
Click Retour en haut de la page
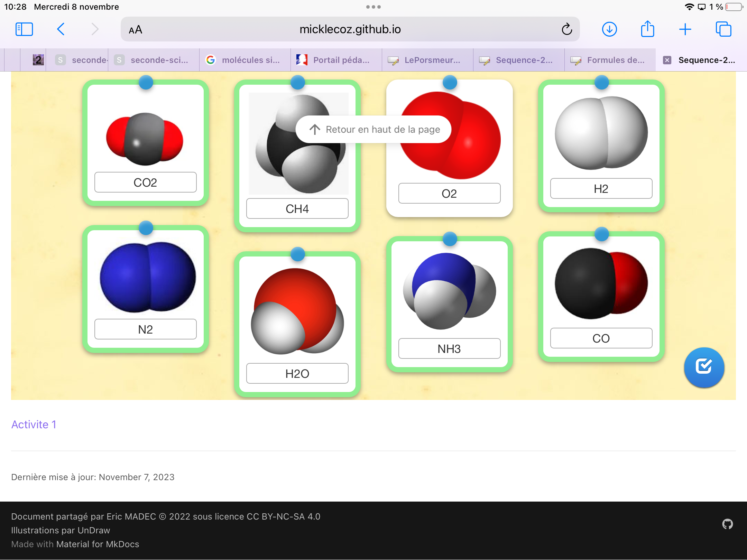(373, 129)
